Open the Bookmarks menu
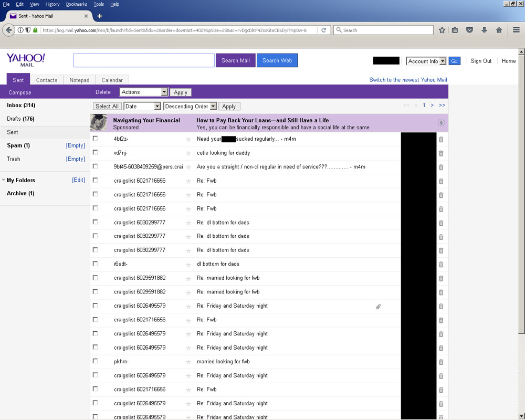The width and height of the screenshot is (525, 420). pos(77,4)
